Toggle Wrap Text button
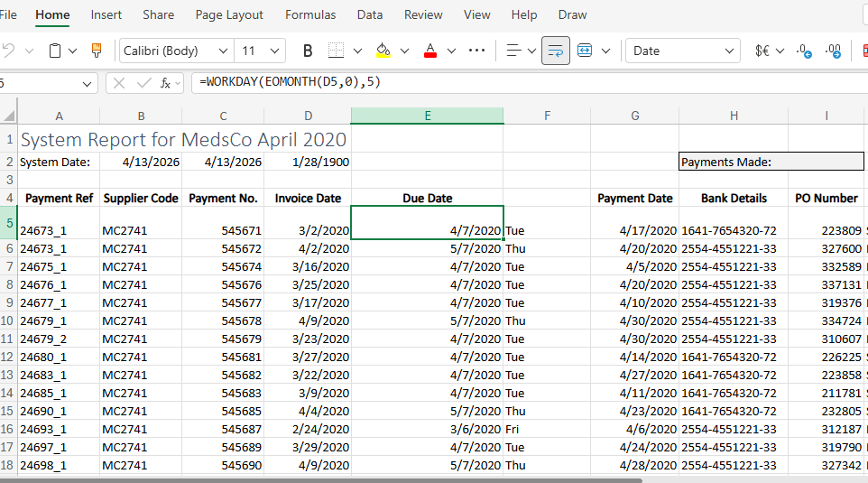 [x=556, y=51]
